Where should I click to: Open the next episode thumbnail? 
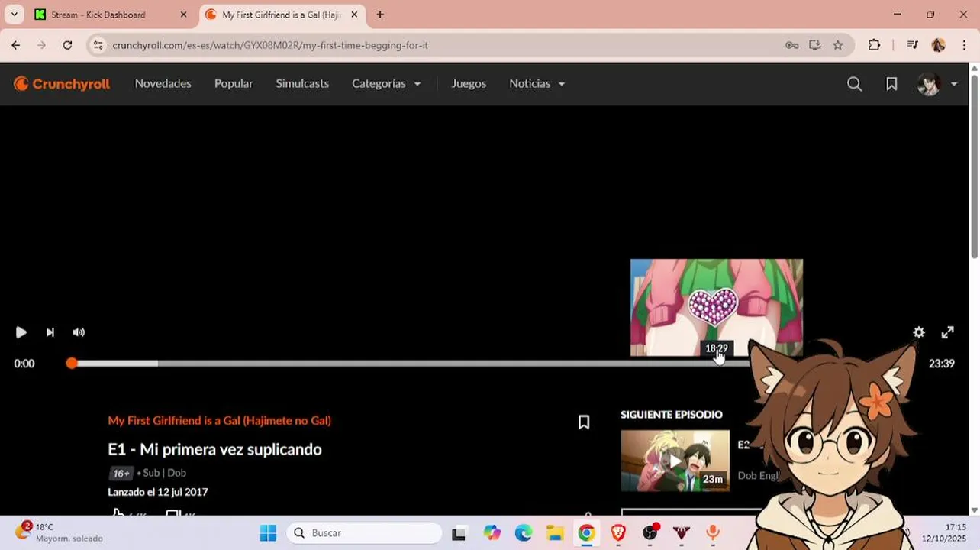pos(675,461)
